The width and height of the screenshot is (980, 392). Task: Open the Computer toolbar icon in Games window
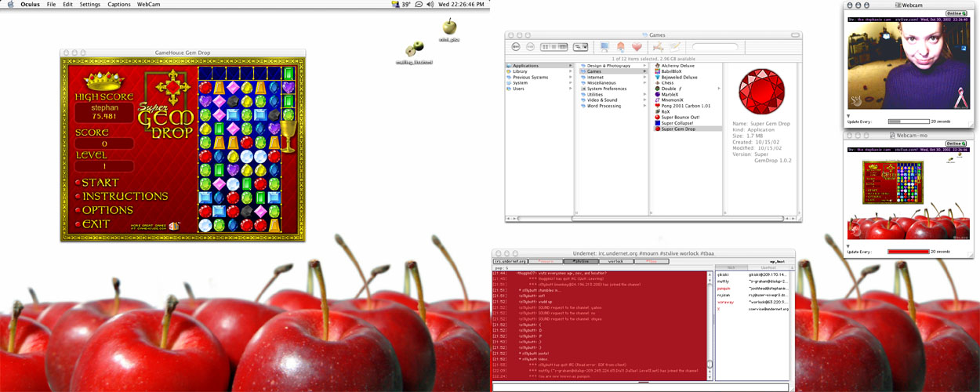(604, 47)
